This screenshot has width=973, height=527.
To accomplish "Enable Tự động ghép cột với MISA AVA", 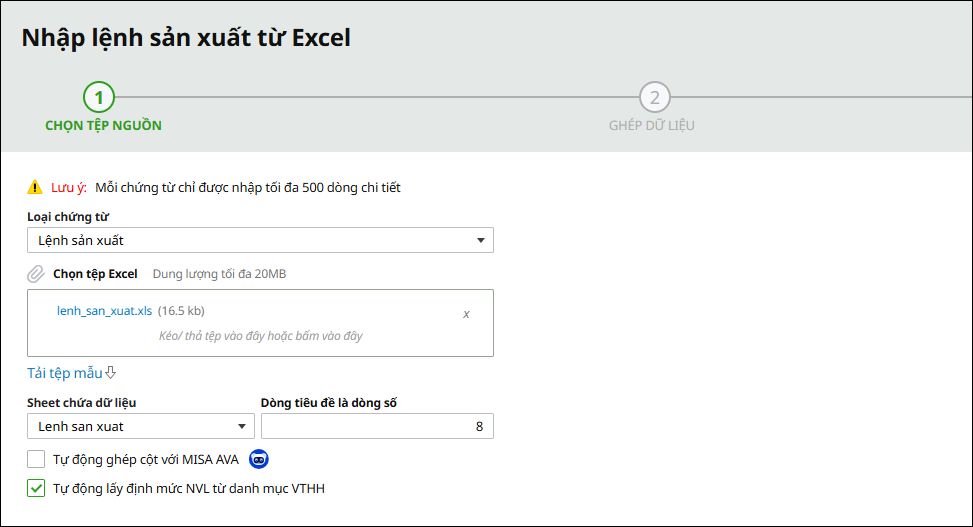I will (x=37, y=459).
